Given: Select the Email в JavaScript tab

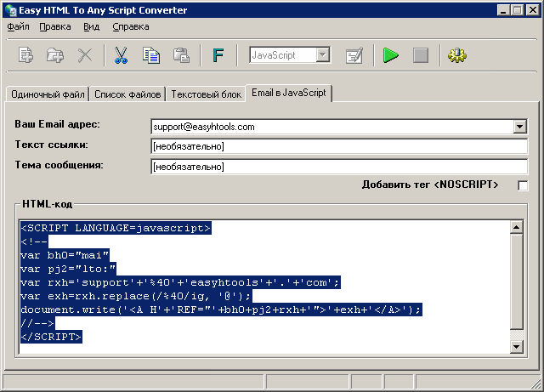Looking at the screenshot, I should click(289, 93).
